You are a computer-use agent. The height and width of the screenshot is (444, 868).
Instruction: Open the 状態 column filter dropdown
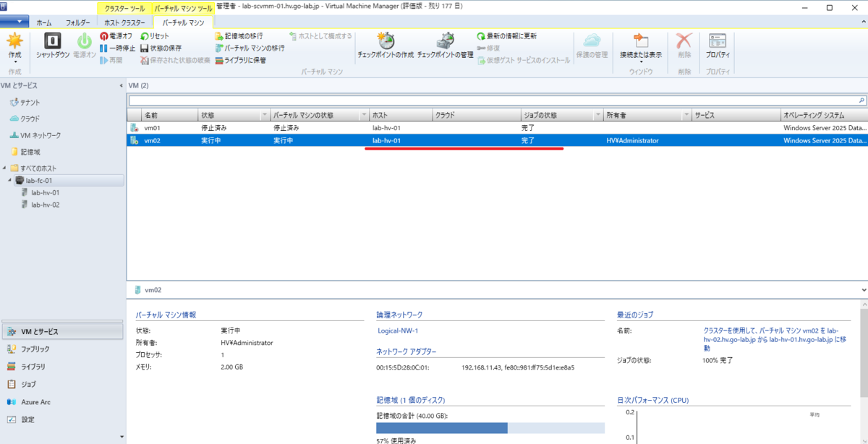click(x=265, y=115)
